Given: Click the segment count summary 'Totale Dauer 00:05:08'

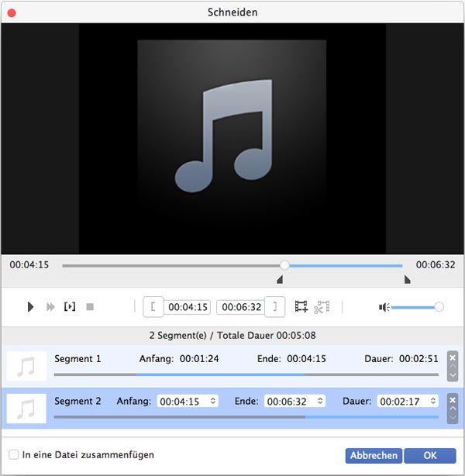Looking at the screenshot, I should coord(266,336).
